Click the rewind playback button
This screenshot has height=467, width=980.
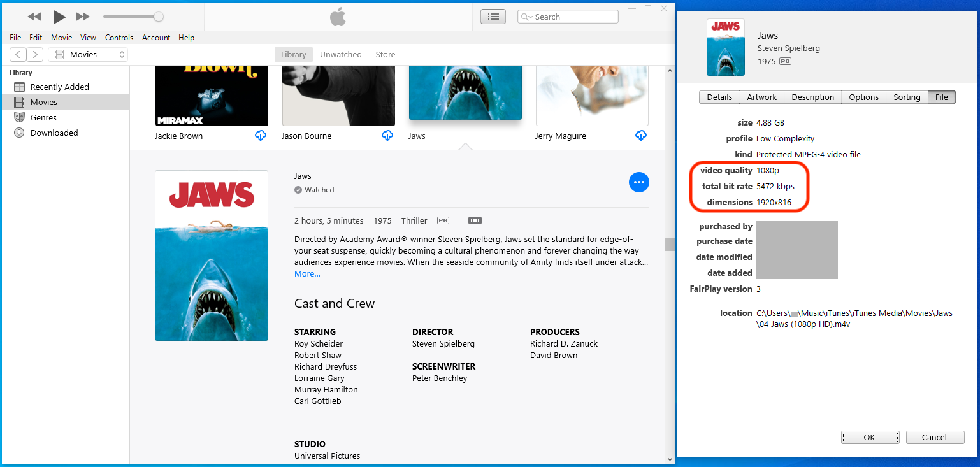(34, 17)
